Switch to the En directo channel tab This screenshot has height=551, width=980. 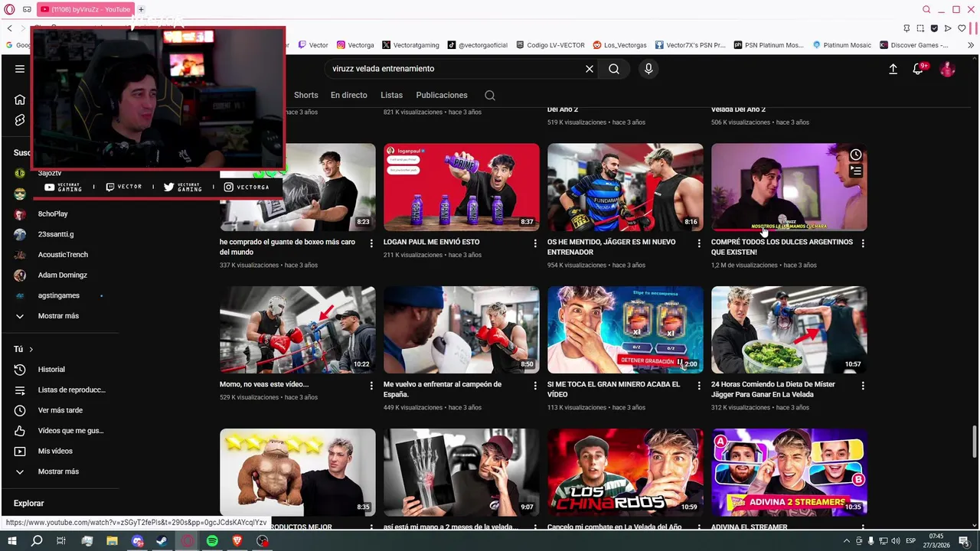pyautogui.click(x=349, y=96)
